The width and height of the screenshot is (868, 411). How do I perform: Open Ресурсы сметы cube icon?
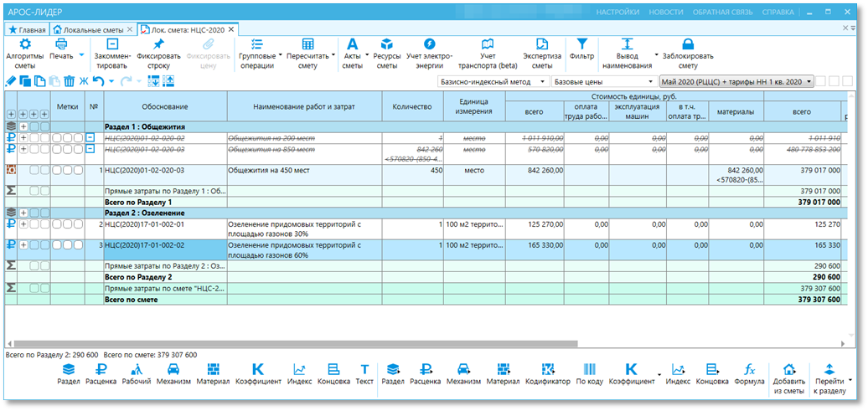[387, 45]
